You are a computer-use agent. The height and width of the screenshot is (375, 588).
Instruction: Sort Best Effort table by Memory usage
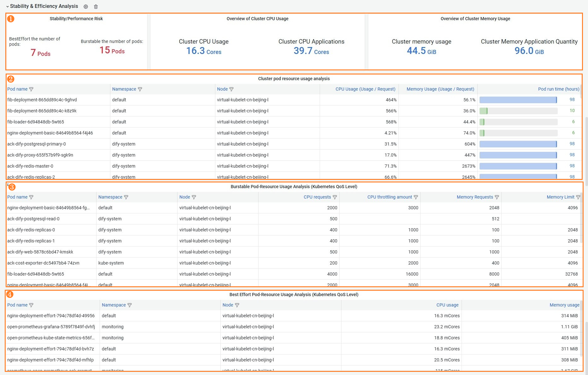tap(564, 305)
